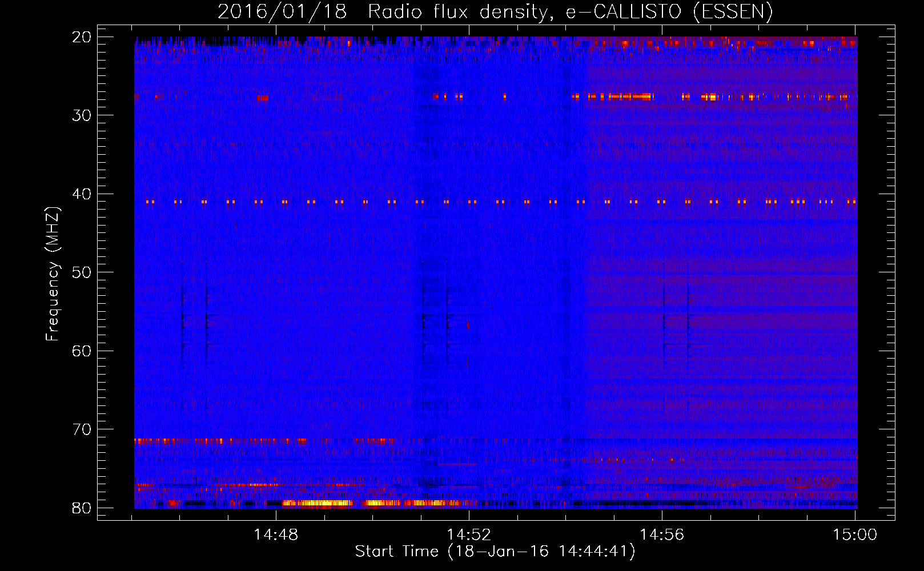The image size is (924, 571).
Task: Click the frequency tick label 60
Action: coord(82,351)
